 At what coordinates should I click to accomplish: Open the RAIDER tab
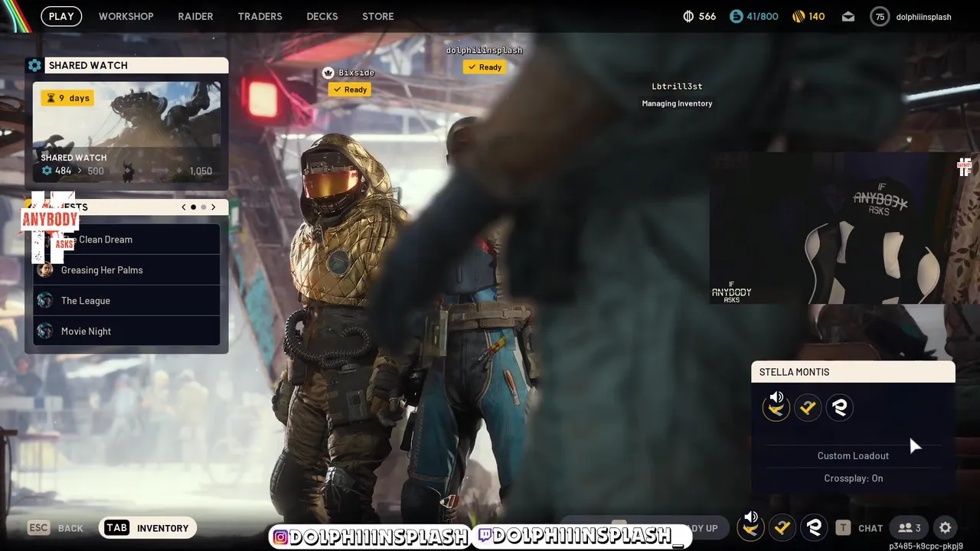point(195,16)
